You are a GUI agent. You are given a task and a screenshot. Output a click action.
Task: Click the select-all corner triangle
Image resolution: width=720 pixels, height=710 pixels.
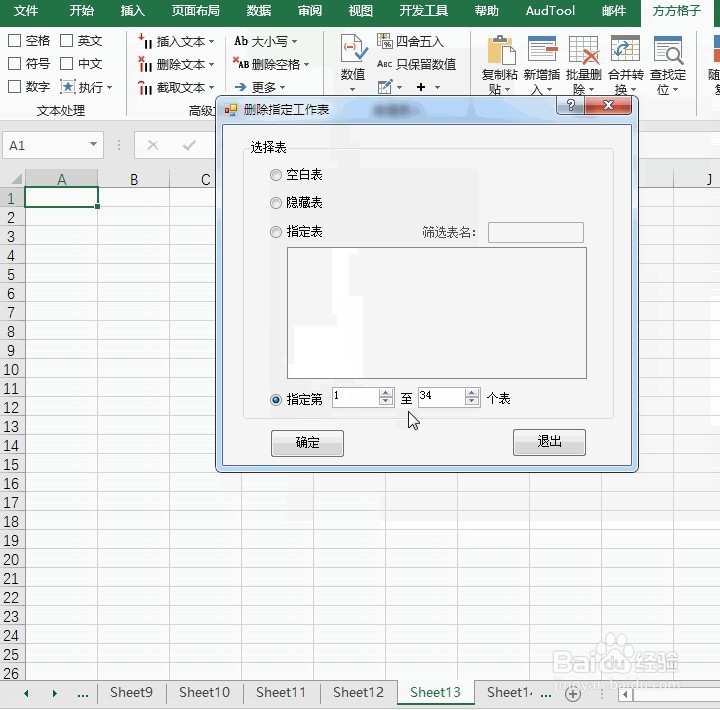16,178
